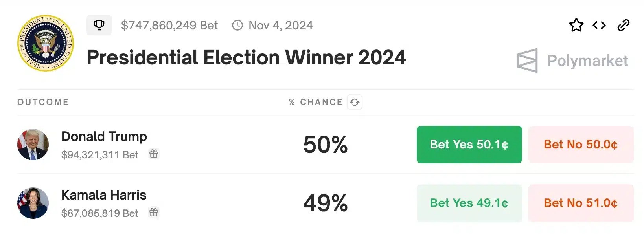Open embed code angle brackets icon
The width and height of the screenshot is (644, 242).
[x=599, y=25]
